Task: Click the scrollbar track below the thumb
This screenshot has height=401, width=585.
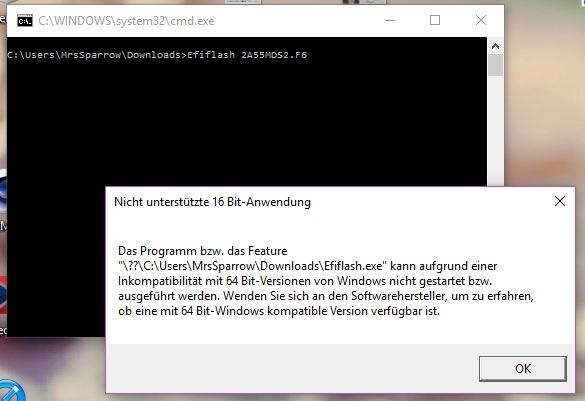Action: 495,131
